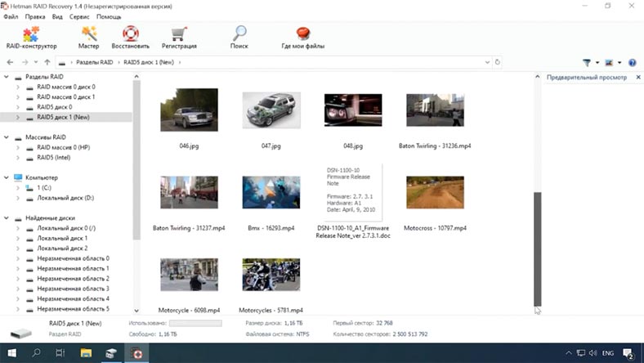The height and width of the screenshot is (363, 644).
Task: Expand the RAID5 диск 0 node
Action: 19,107
